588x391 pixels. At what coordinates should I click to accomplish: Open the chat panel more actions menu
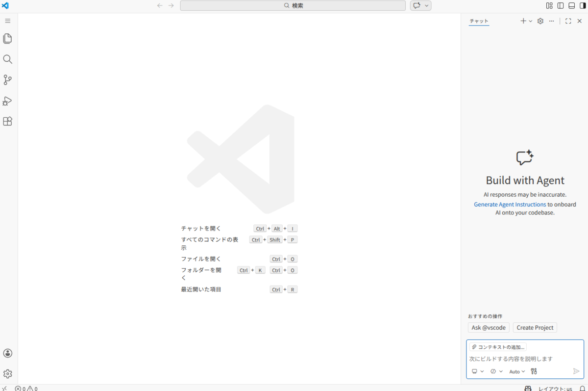552,21
